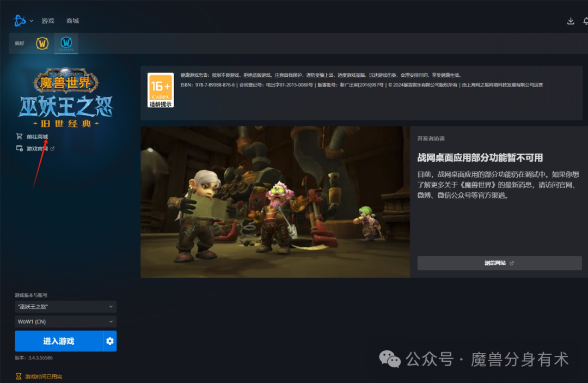Open the 商城 menu

[73, 21]
